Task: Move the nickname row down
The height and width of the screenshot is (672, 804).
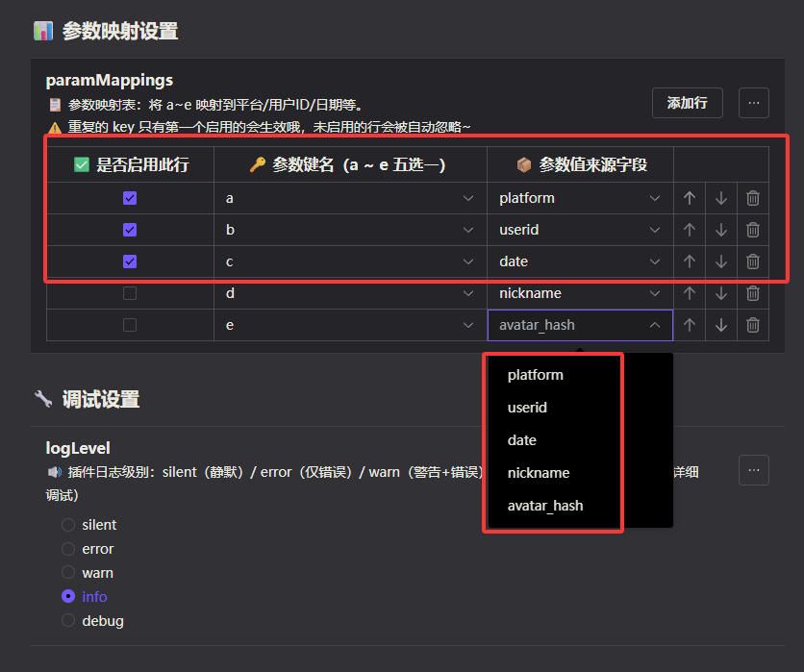Action: pyautogui.click(x=721, y=293)
